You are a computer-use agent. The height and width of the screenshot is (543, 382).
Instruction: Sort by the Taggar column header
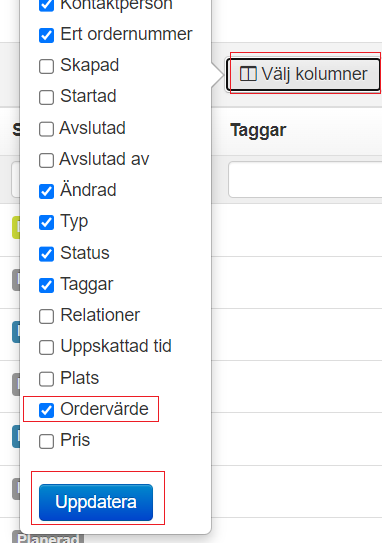tap(258, 131)
